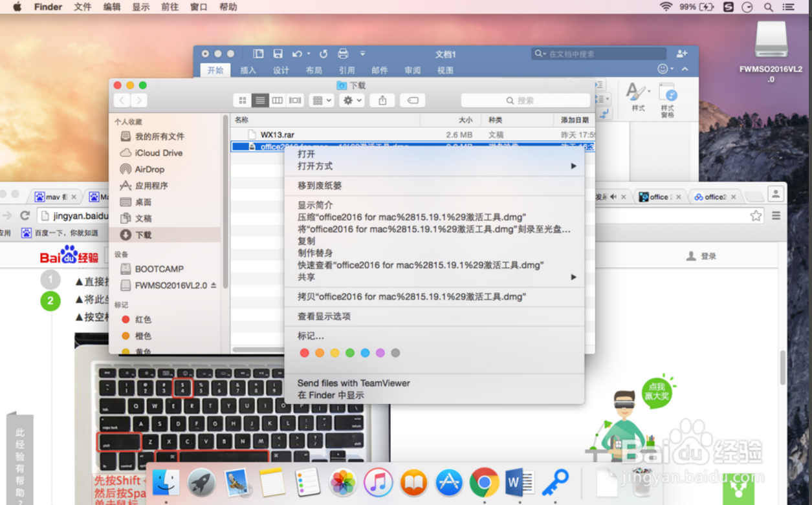Go forward in Finder window
This screenshot has width=812, height=505.
(138, 100)
